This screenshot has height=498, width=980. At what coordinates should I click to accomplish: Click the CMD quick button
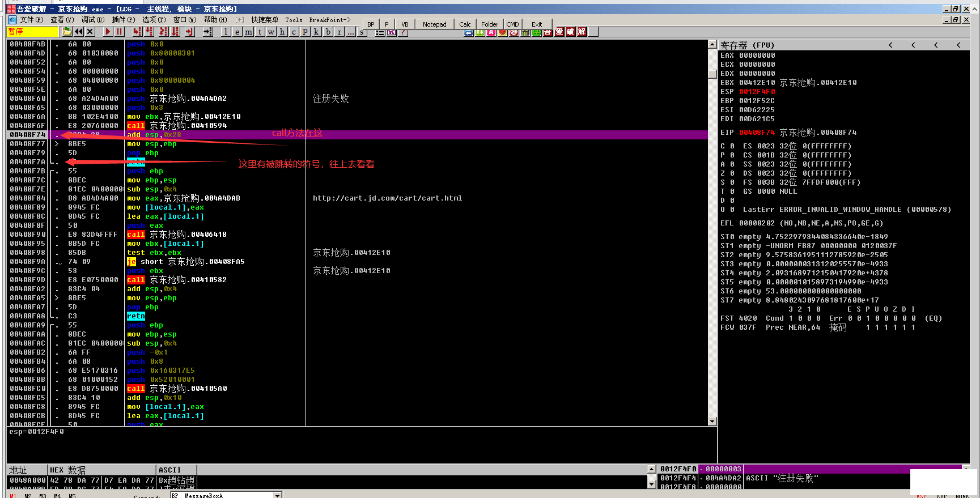click(x=512, y=24)
